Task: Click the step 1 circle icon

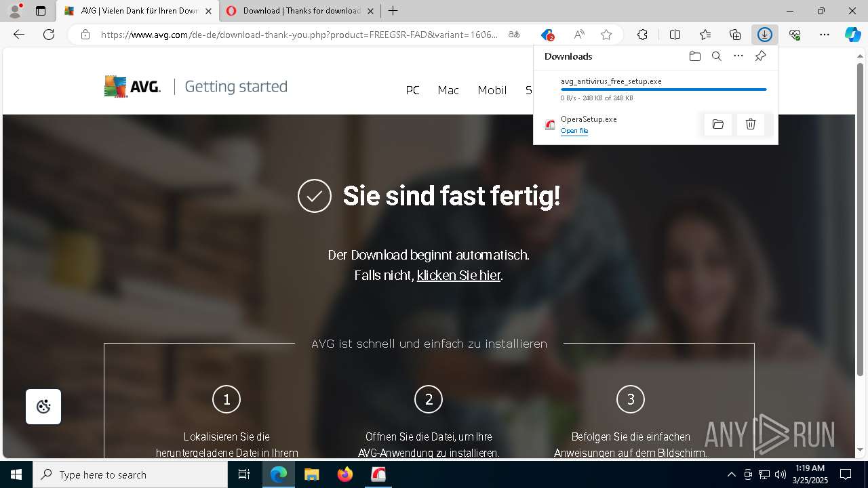Action: (226, 399)
